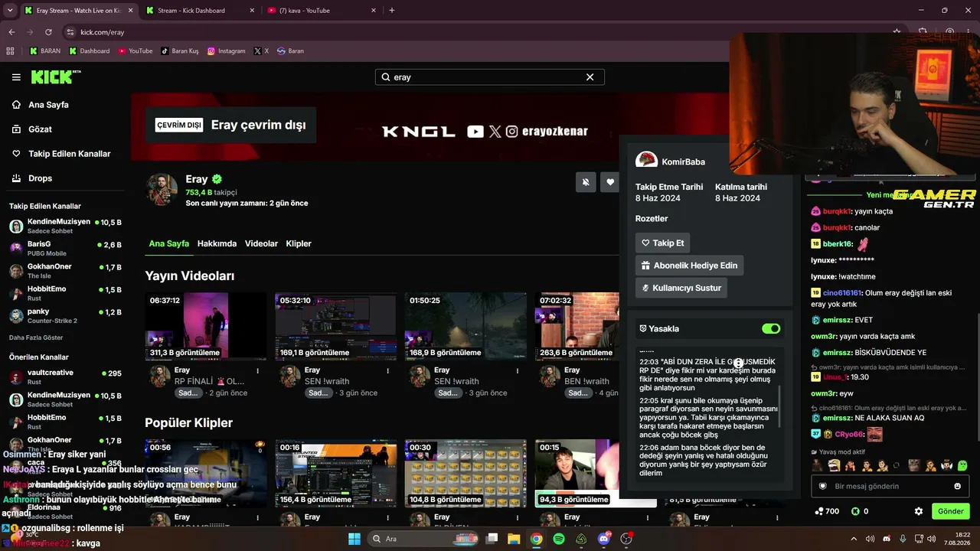Open chat settings gear
This screenshot has height=551, width=980.
(x=919, y=511)
